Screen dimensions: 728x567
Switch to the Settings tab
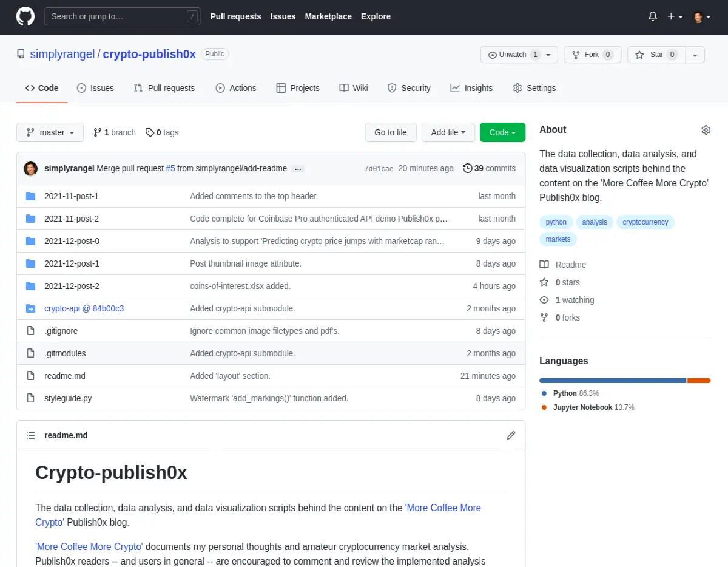click(534, 88)
